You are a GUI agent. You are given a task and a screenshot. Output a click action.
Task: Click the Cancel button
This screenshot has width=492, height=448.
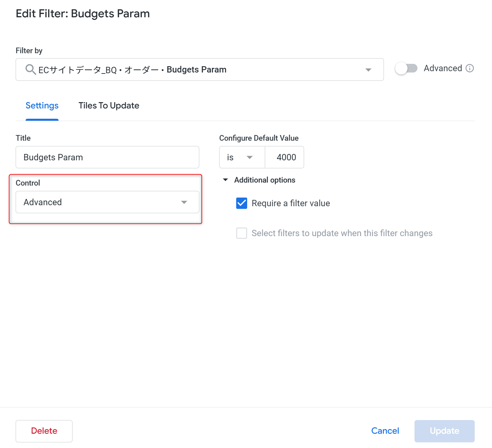[385, 431]
